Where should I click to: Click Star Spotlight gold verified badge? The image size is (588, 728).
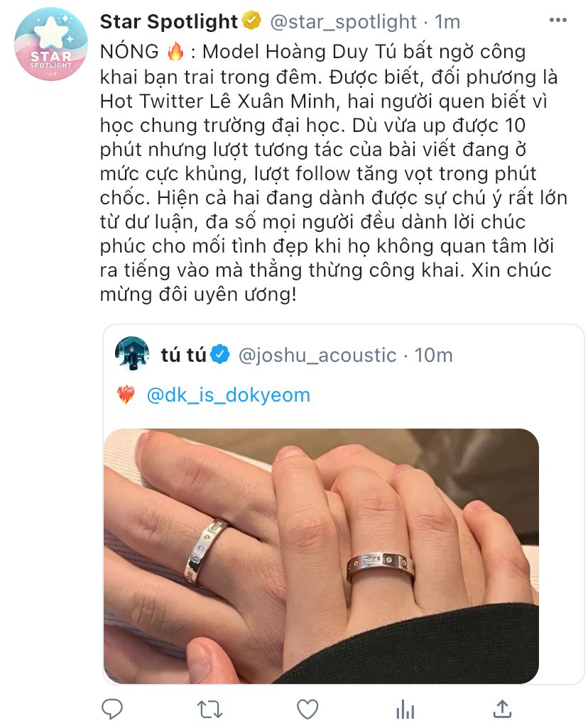252,21
